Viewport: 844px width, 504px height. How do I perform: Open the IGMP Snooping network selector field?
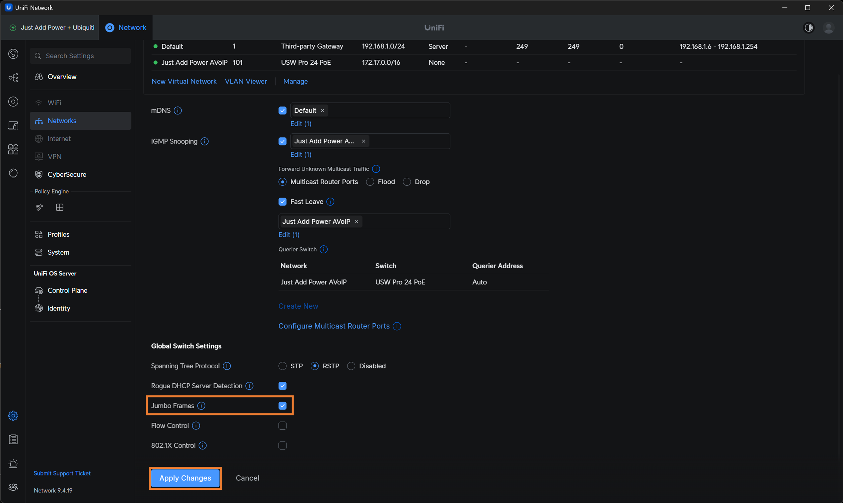(408, 141)
